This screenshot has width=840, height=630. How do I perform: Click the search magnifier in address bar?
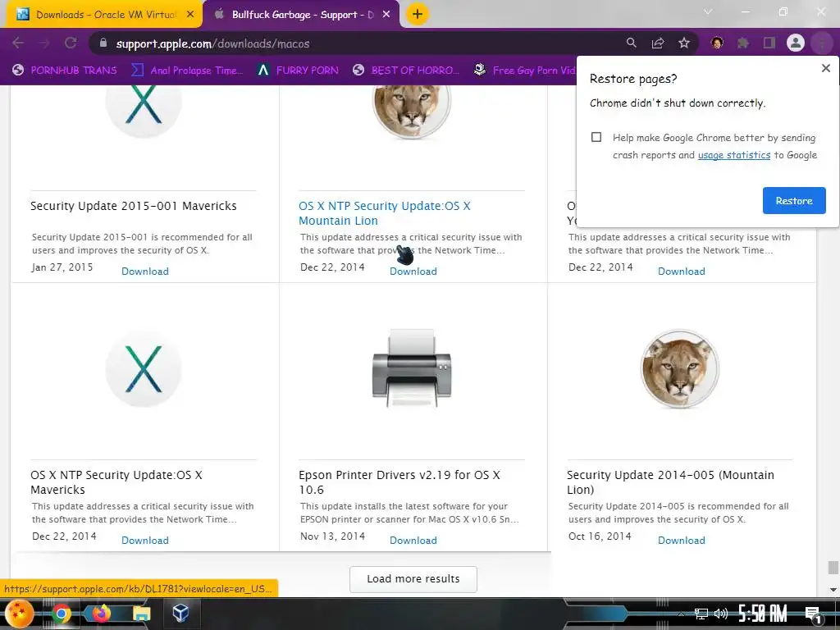click(632, 43)
